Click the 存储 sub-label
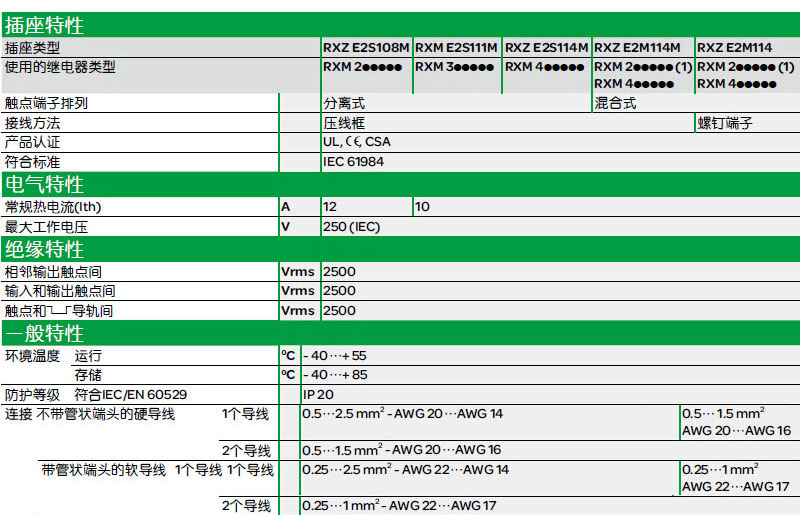 [x=88, y=375]
